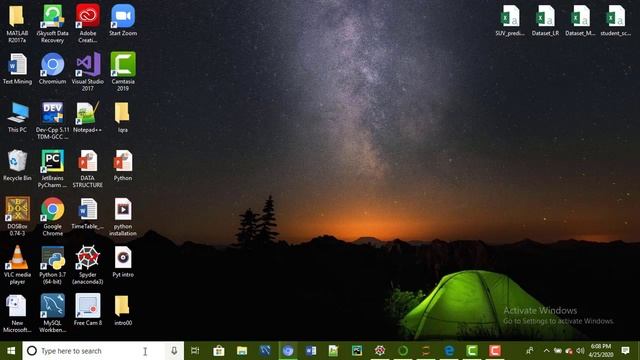640x360 pixels.
Task: Select the SUV_predi Excel file icon
Action: 510,16
